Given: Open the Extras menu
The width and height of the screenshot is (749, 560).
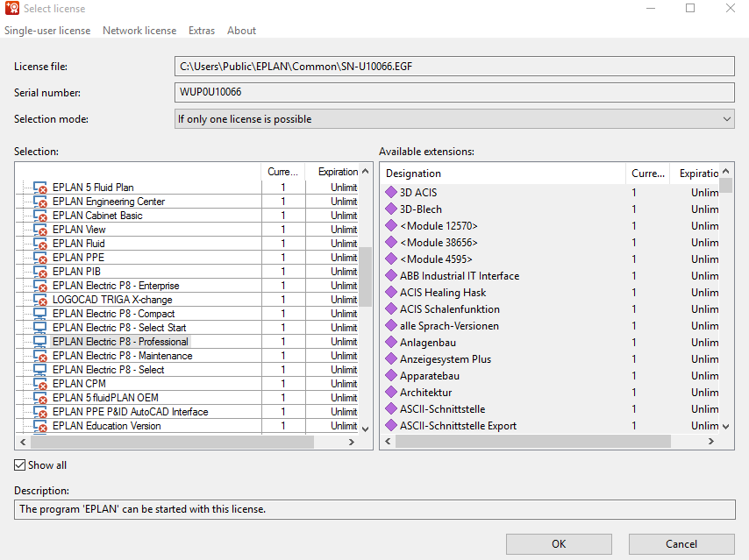Looking at the screenshot, I should coord(202,31).
